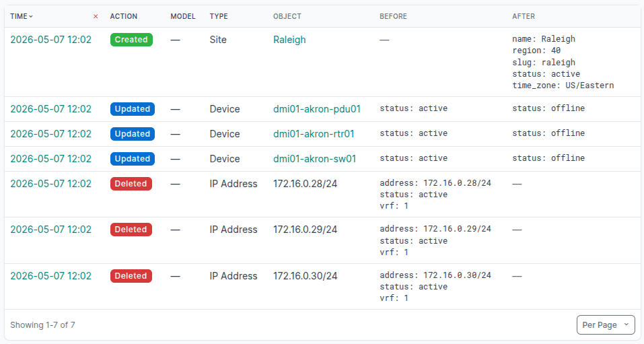Click Deleted badge for 172.16.0.29/24
Screen dimensions: 644x344
tap(131, 230)
